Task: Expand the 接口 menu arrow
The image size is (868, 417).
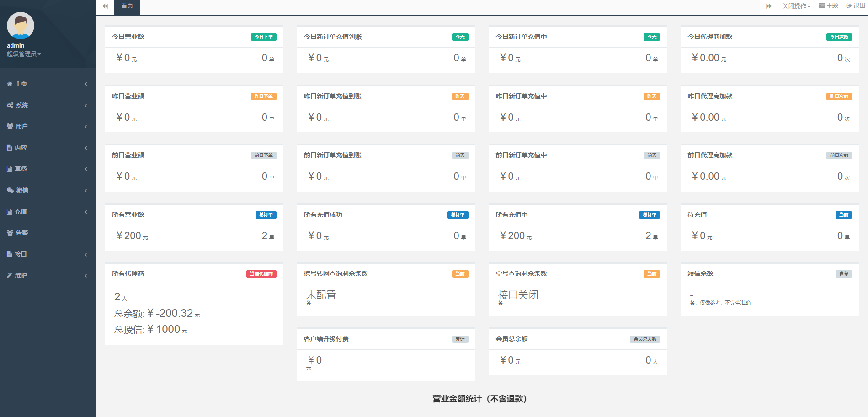Action: [x=86, y=255]
